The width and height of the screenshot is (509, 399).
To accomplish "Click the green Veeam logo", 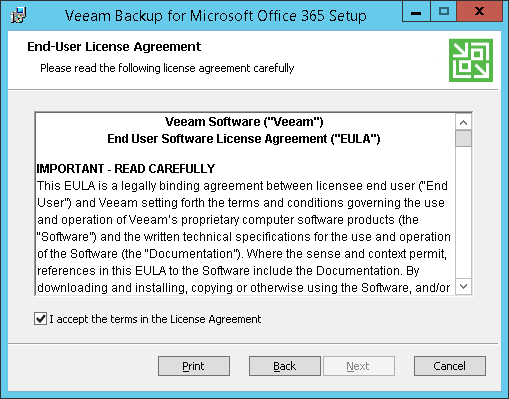I will click(x=471, y=60).
